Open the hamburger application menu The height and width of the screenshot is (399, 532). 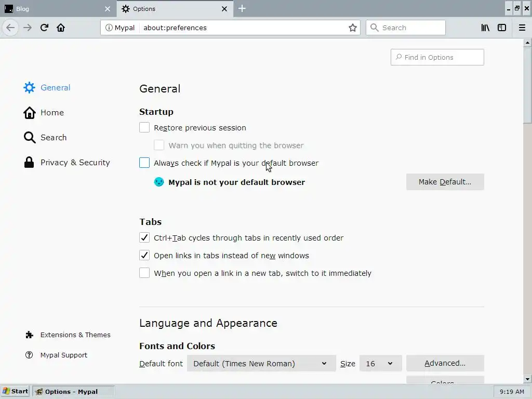pos(522,28)
